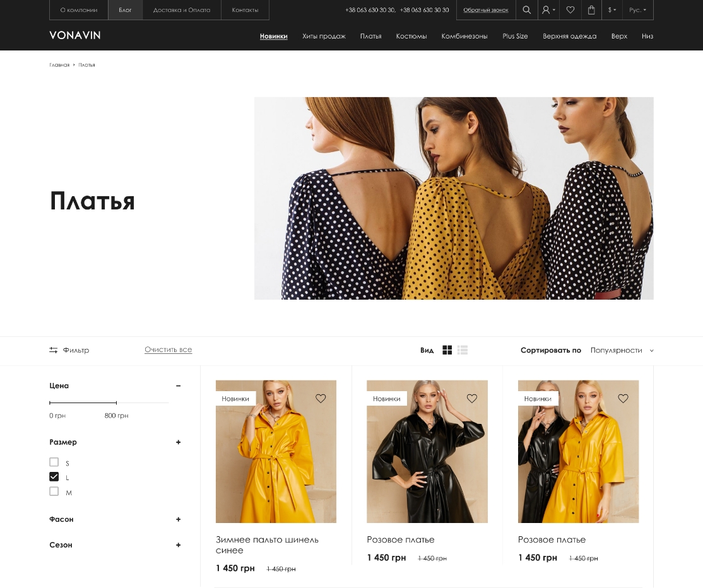This screenshot has width=703, height=588.
Task: Check the size S checkbox
Action: click(x=54, y=462)
